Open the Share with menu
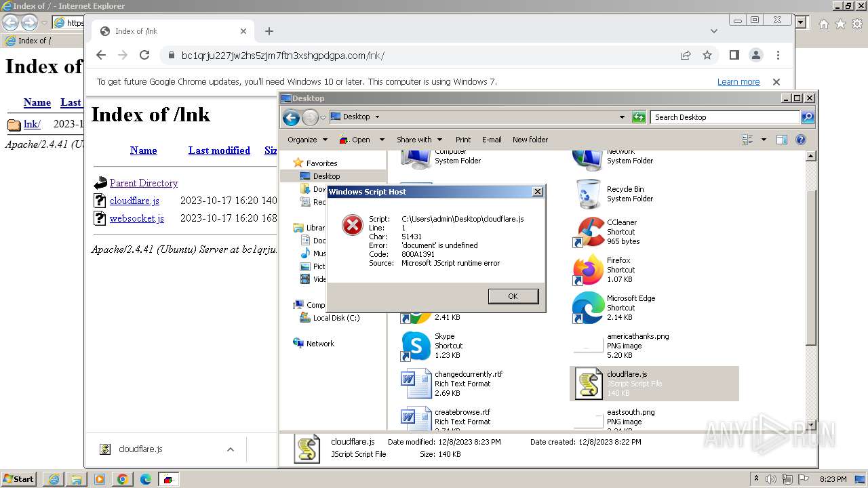This screenshot has height=488, width=868. click(419, 140)
